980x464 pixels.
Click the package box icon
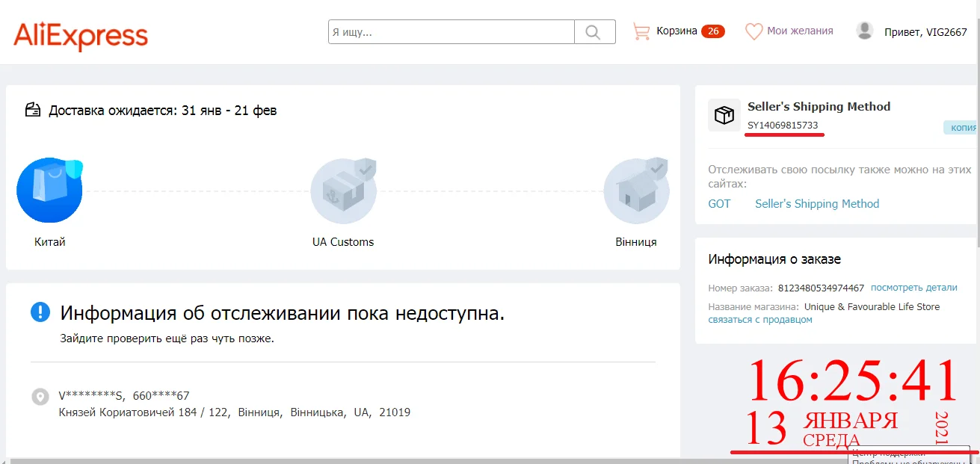(x=724, y=115)
